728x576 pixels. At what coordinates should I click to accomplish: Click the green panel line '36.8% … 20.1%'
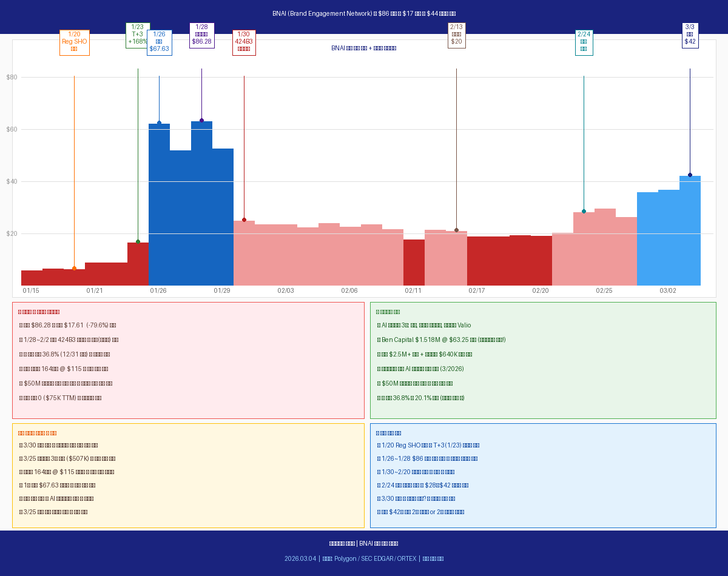pyautogui.click(x=420, y=398)
